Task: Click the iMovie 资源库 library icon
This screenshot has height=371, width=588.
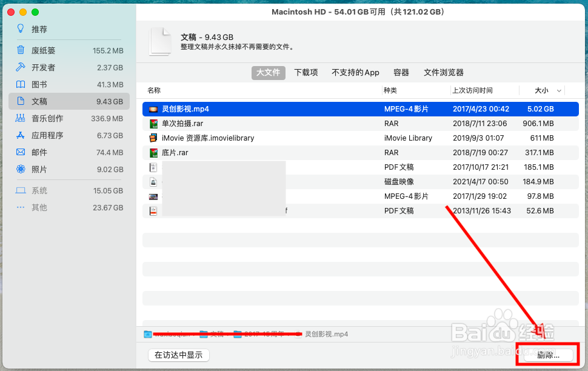Action: pyautogui.click(x=153, y=138)
